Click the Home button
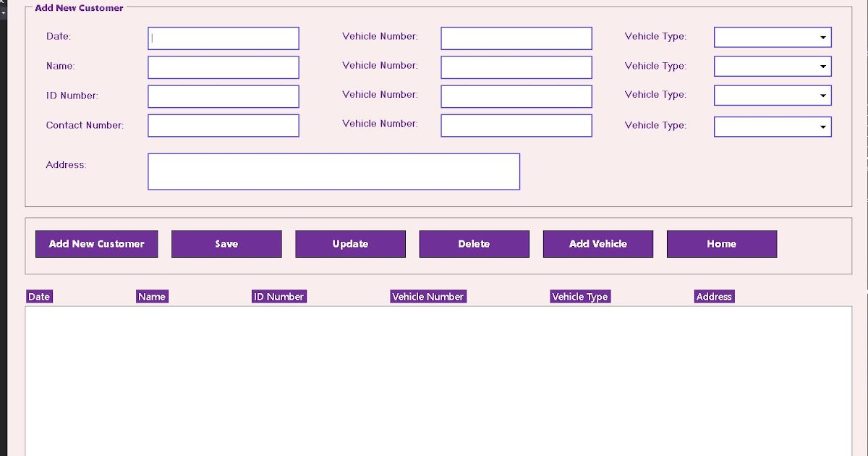868x456 pixels. (722, 244)
